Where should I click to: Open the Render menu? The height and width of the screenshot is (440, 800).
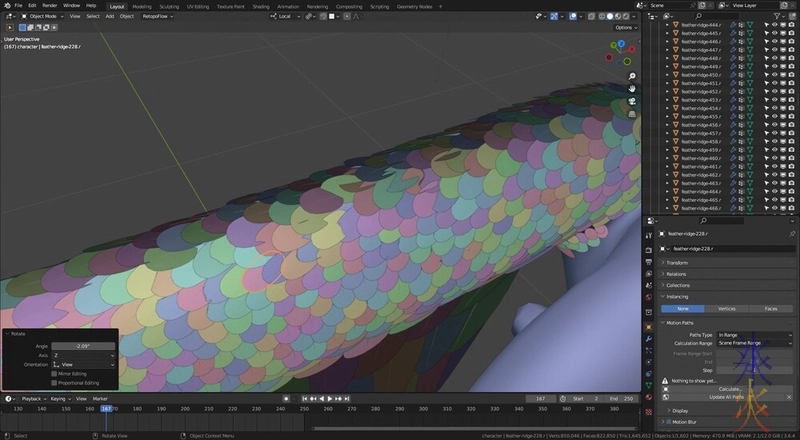(x=49, y=5)
